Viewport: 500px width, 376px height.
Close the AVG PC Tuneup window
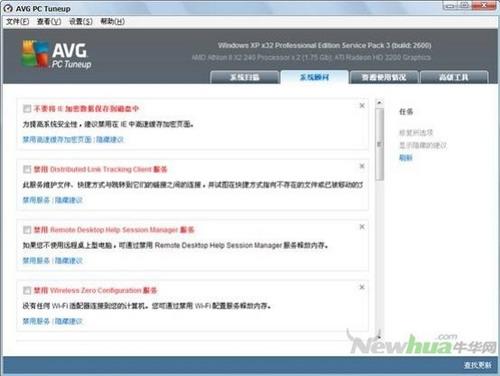(484, 5)
